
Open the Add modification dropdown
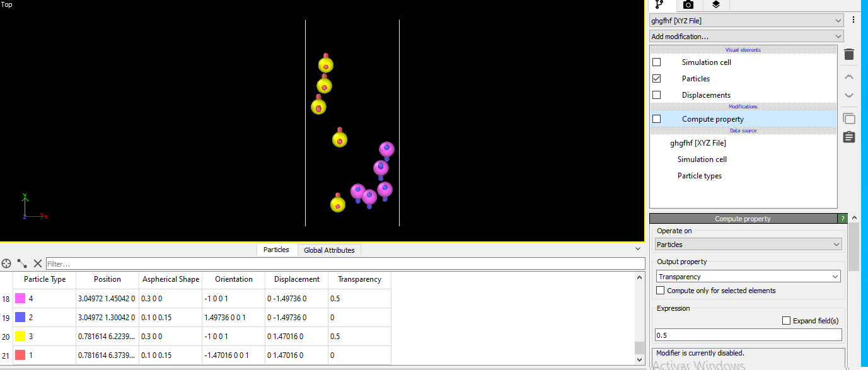[x=746, y=36]
